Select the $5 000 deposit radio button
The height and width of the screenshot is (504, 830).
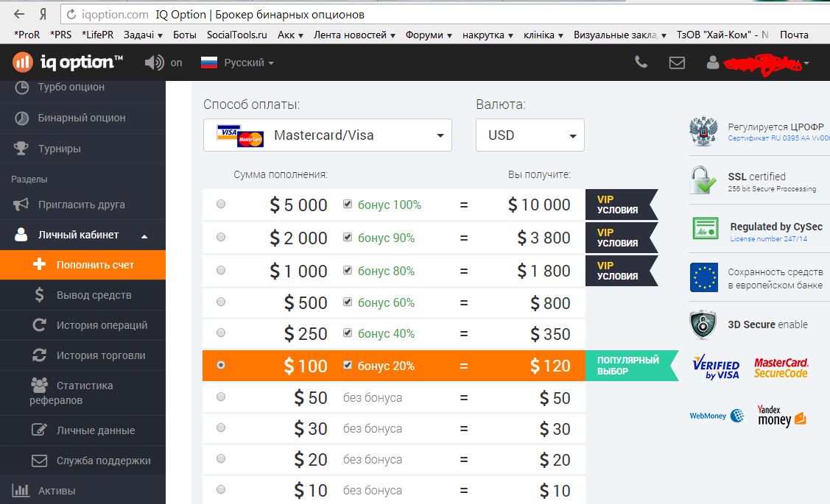point(221,205)
